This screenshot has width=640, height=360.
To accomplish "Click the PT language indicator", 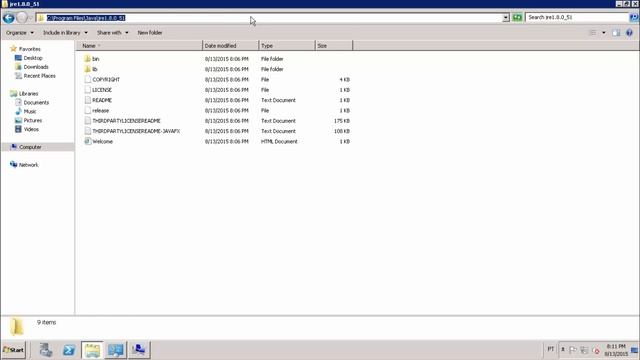I will pos(551,349).
